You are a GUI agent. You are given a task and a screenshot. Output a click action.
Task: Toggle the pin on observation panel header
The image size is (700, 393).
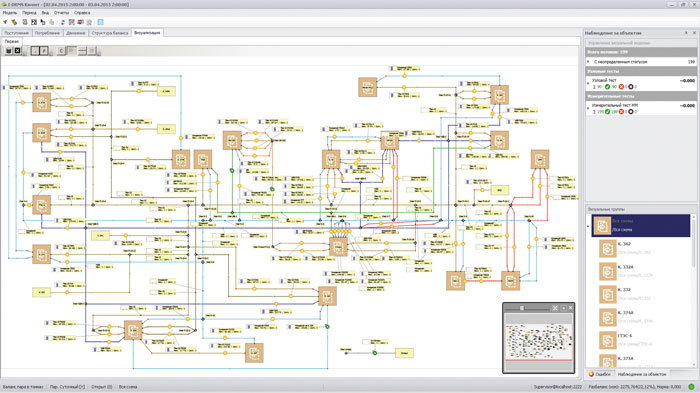pos(686,33)
